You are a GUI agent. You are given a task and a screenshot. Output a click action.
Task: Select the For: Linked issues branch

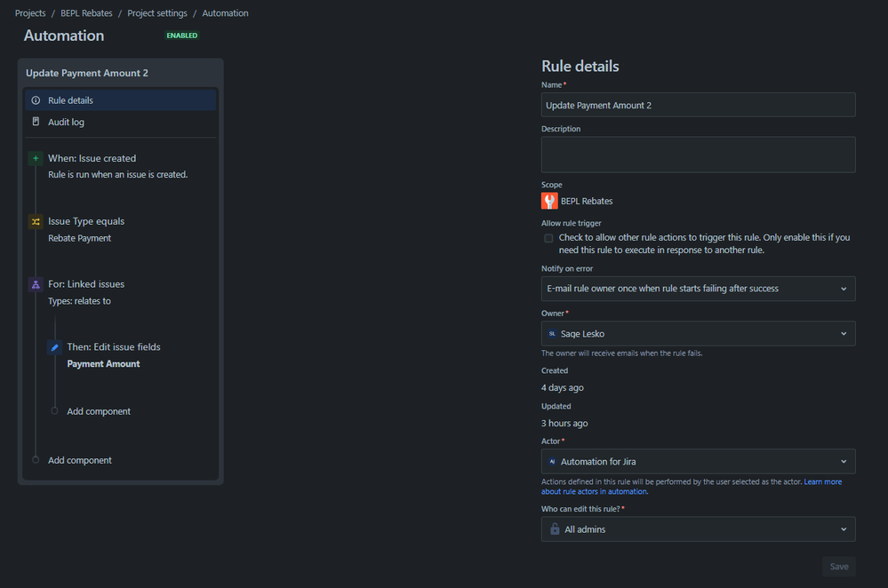[x=86, y=284]
